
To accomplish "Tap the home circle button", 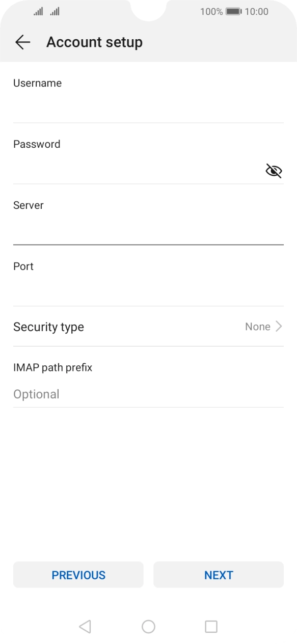I will coord(148,627).
